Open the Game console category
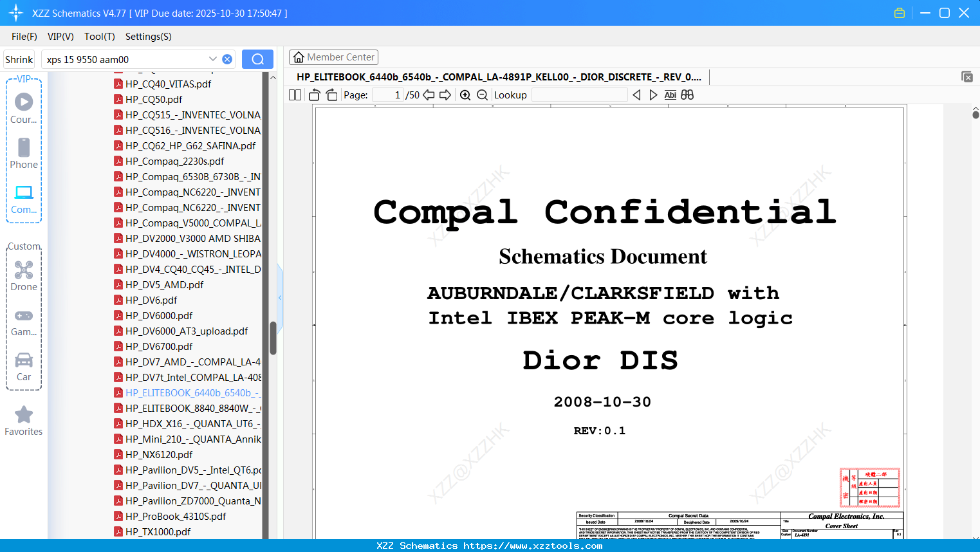The image size is (980, 552). click(x=24, y=322)
